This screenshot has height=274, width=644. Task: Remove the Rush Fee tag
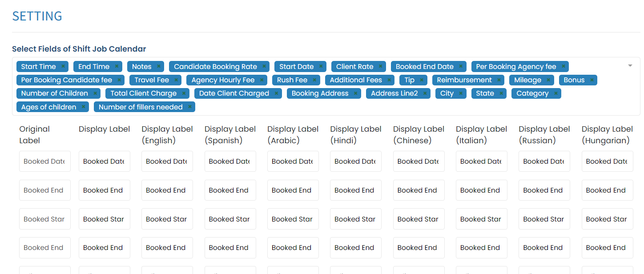click(314, 80)
